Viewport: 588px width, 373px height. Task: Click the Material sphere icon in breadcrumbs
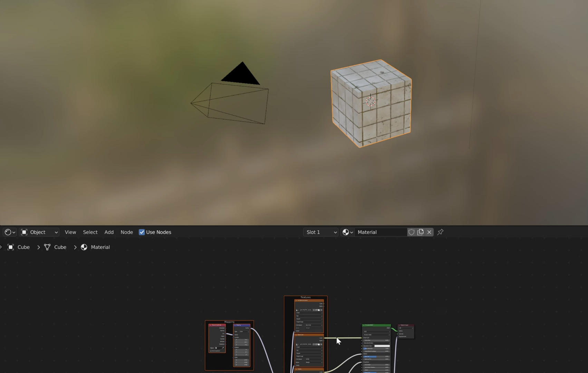(84, 247)
